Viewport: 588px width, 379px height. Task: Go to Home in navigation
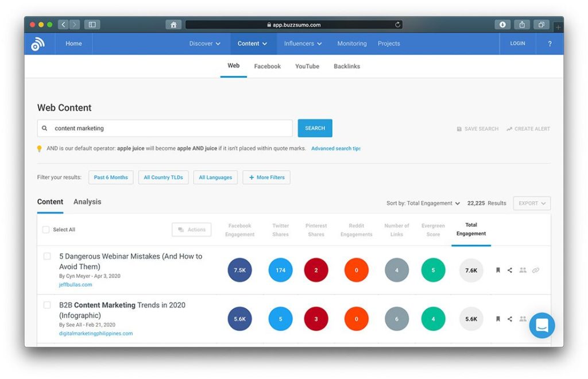click(x=73, y=44)
